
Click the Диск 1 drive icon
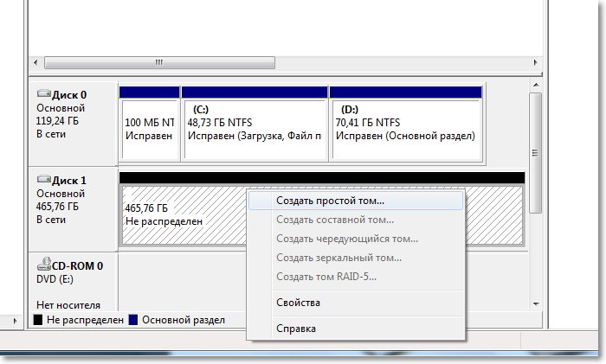click(43, 180)
